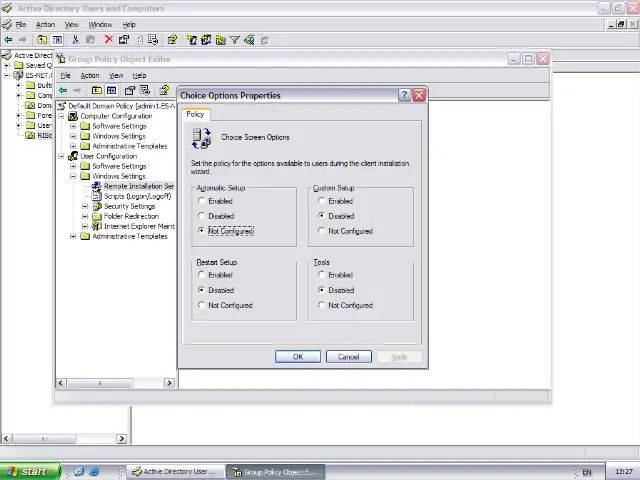Toggle console tree icon in Group Policy Editor
Viewport: 640px width, 480px height.
tap(111, 90)
